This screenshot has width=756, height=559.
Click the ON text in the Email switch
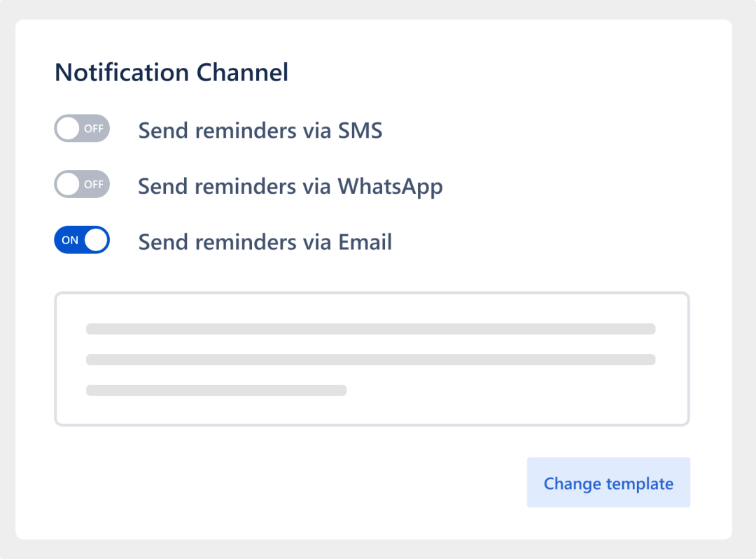(70, 240)
